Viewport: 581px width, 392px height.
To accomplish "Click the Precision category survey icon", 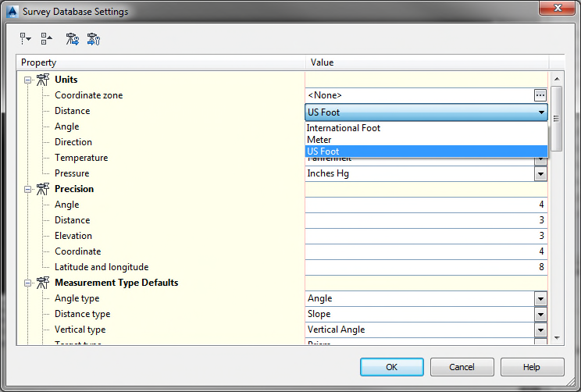I will pos(43,189).
